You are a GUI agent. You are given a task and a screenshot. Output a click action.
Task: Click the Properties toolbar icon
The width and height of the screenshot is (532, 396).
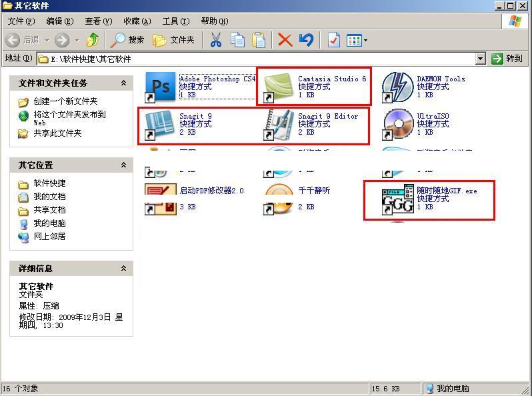[333, 40]
